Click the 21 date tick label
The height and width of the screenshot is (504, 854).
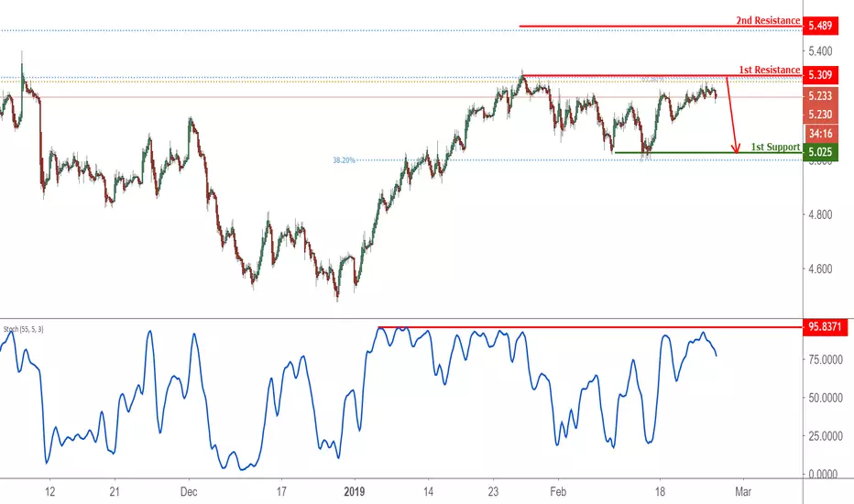click(115, 492)
